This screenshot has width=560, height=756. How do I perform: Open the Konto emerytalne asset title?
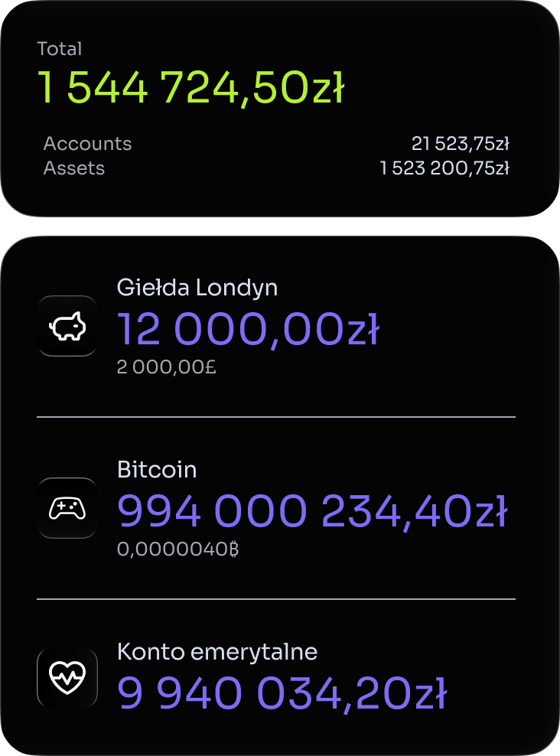coord(217,652)
